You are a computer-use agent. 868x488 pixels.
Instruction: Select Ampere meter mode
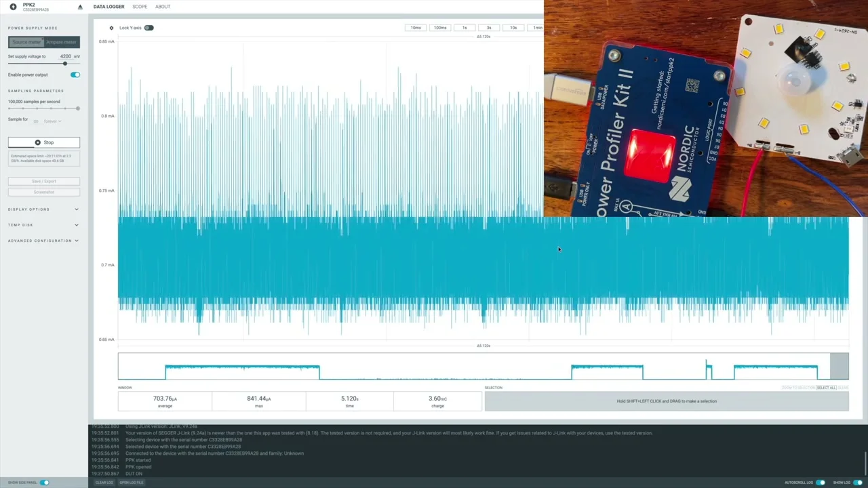pos(62,42)
